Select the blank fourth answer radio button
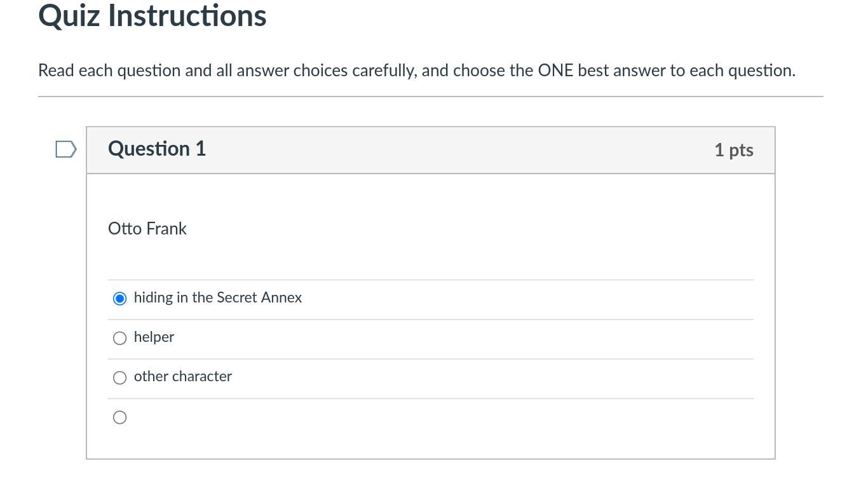The image size is (868, 488). (119, 417)
